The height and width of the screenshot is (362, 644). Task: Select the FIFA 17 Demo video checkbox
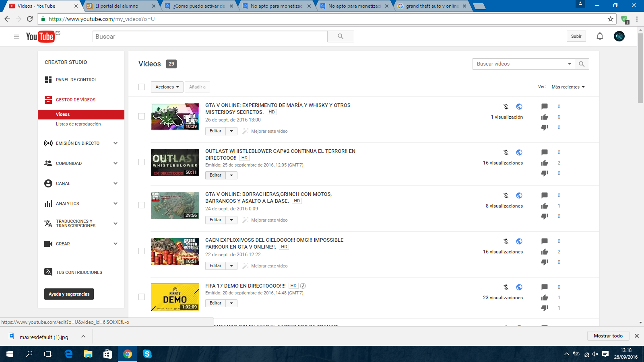point(142,297)
